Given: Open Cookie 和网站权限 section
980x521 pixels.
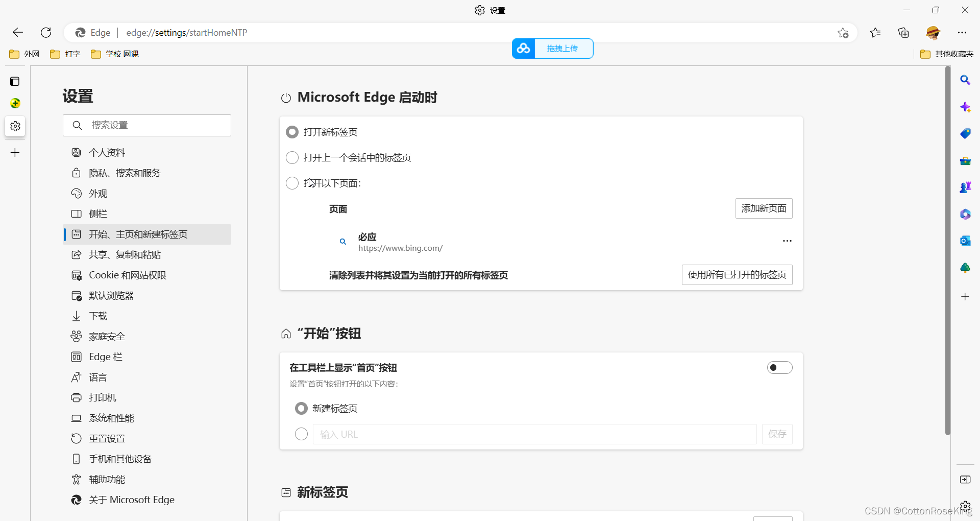Looking at the screenshot, I should tap(147, 275).
